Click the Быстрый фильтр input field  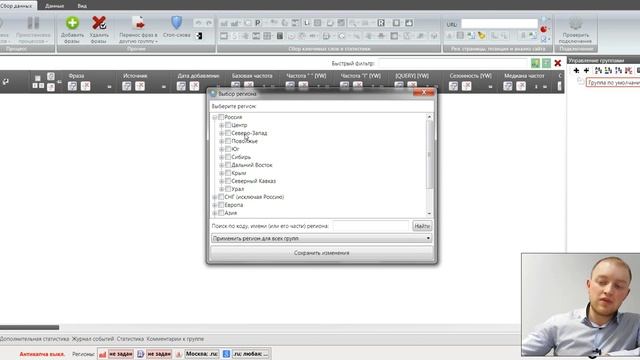tap(453, 63)
